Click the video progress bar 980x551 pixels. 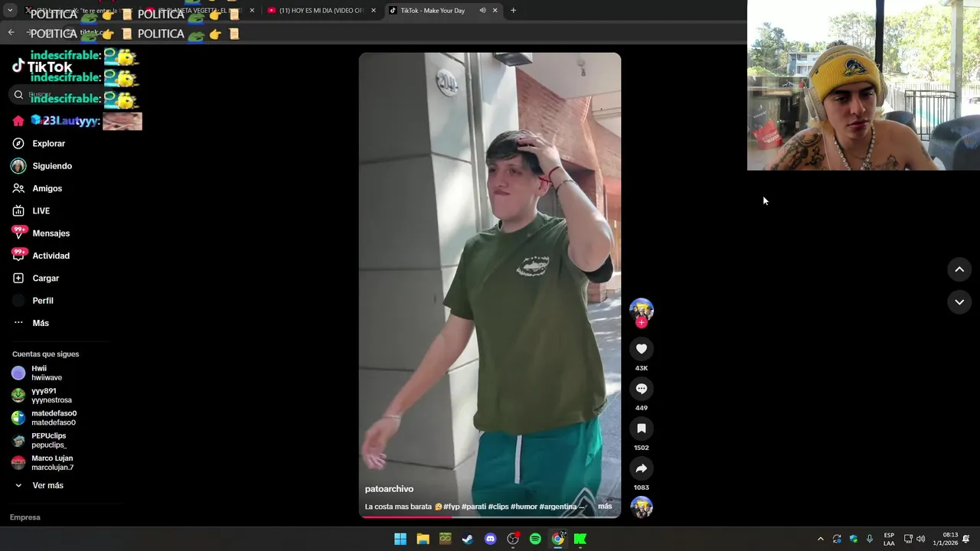[490, 517]
